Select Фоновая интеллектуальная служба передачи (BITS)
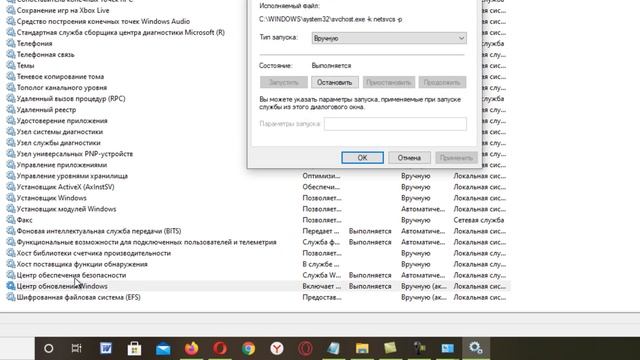The image size is (640, 360). 99,231
